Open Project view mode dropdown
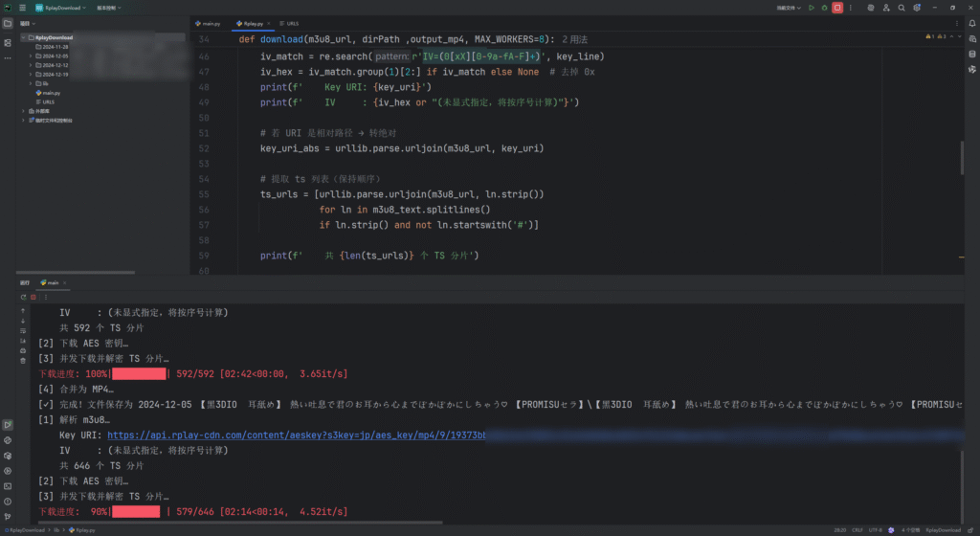This screenshot has width=980, height=536. click(28, 24)
